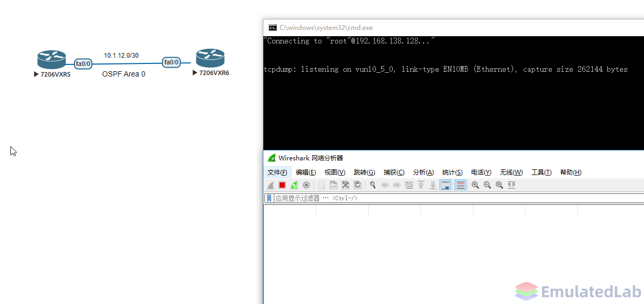Click resize columns to fit content icon

[512, 185]
